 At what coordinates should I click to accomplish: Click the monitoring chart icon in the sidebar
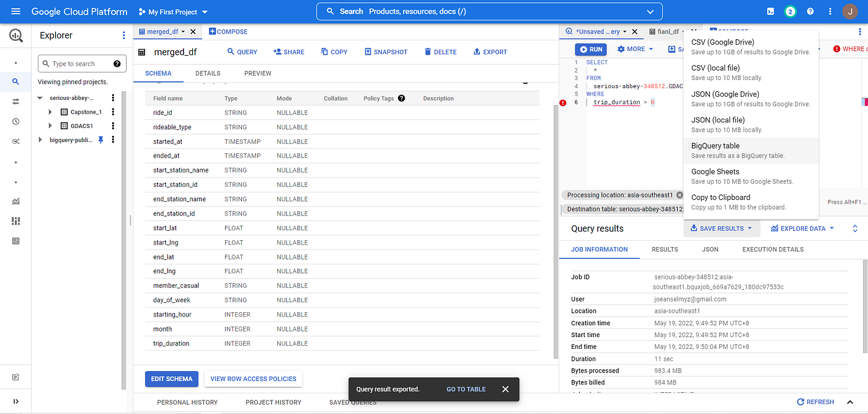(x=15, y=201)
